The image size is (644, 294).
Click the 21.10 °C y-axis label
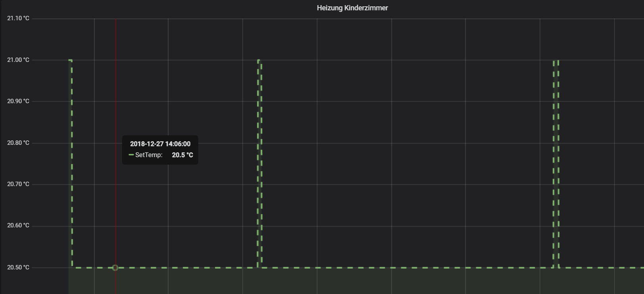tap(18, 18)
